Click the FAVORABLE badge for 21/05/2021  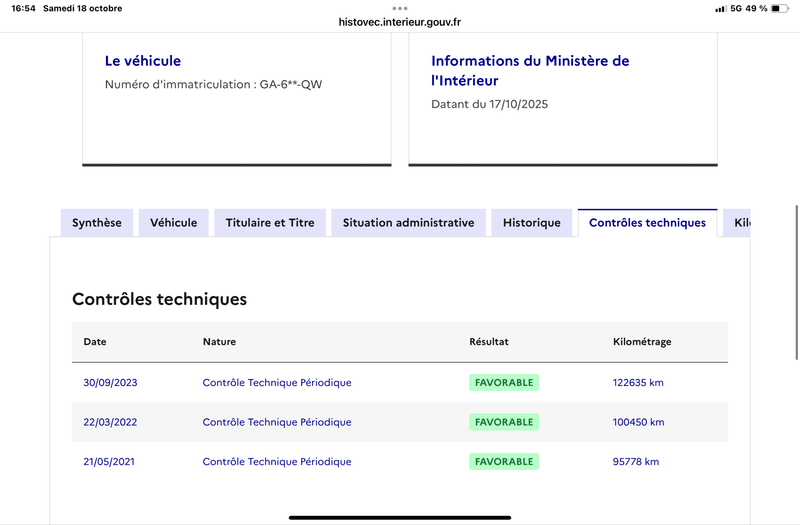504,462
